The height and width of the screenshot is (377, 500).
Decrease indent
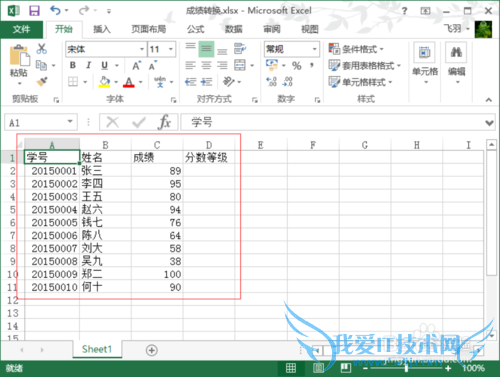[x=190, y=82]
